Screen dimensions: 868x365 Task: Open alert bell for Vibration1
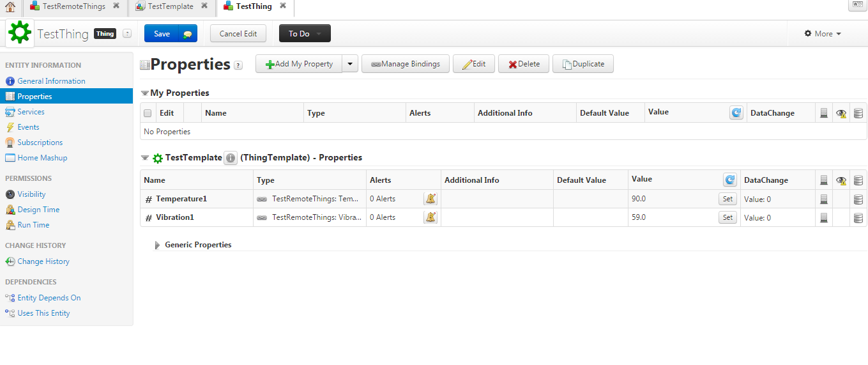pyautogui.click(x=430, y=217)
